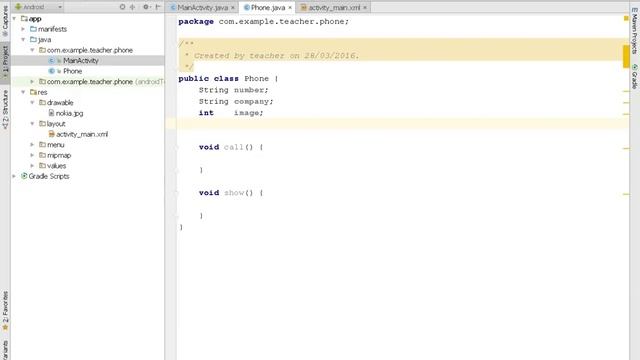
Task: Click the Gradle Scripts icon
Action: coord(24,176)
